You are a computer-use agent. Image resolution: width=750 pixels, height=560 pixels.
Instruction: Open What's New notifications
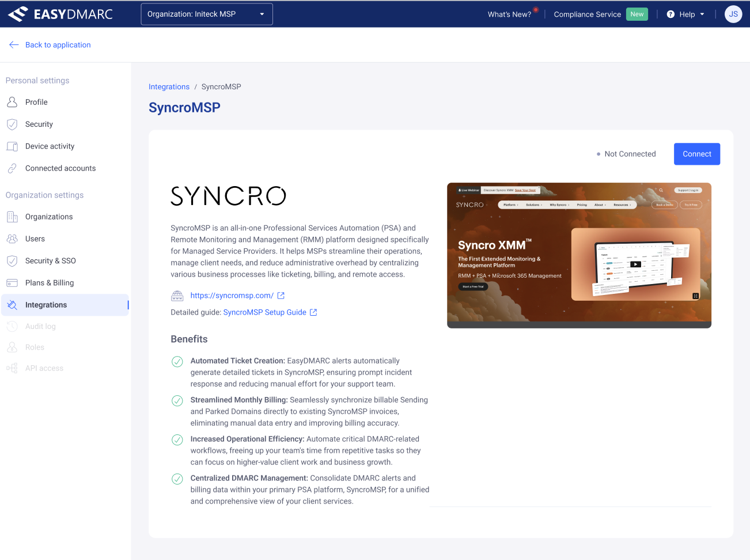509,14
